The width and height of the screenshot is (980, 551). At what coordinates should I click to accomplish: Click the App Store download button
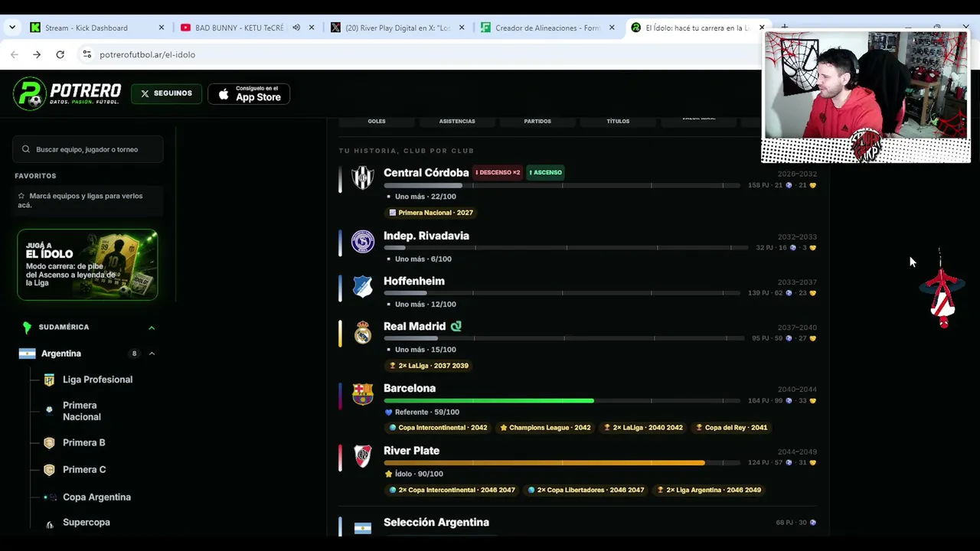coord(249,93)
